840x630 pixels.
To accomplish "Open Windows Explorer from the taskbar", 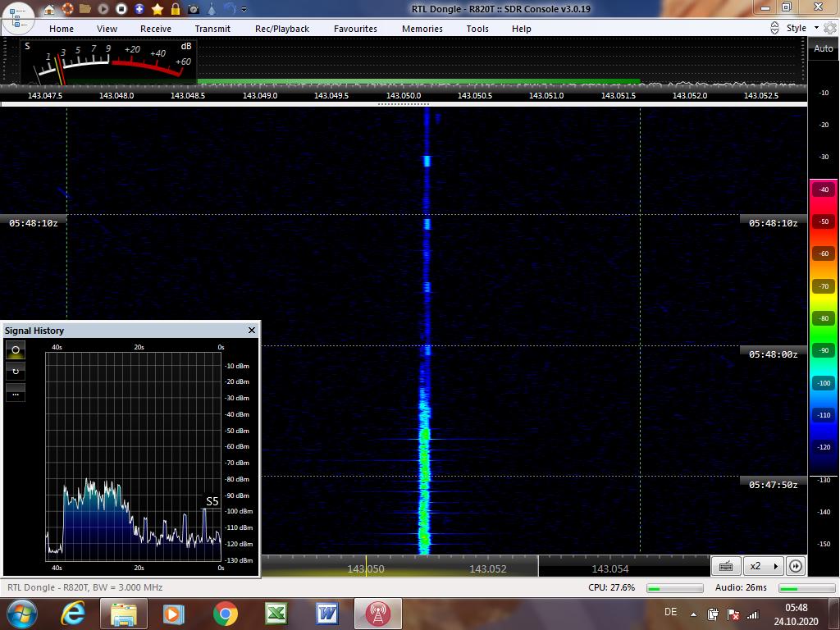I will tap(124, 614).
